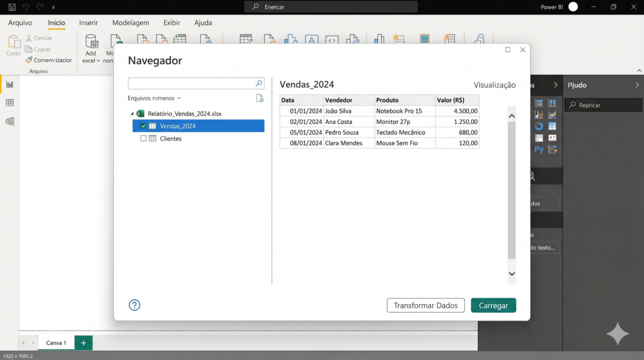Image resolution: width=644 pixels, height=360 pixels.
Task: Open the Add excel dropdown arrow
Action: (98, 61)
